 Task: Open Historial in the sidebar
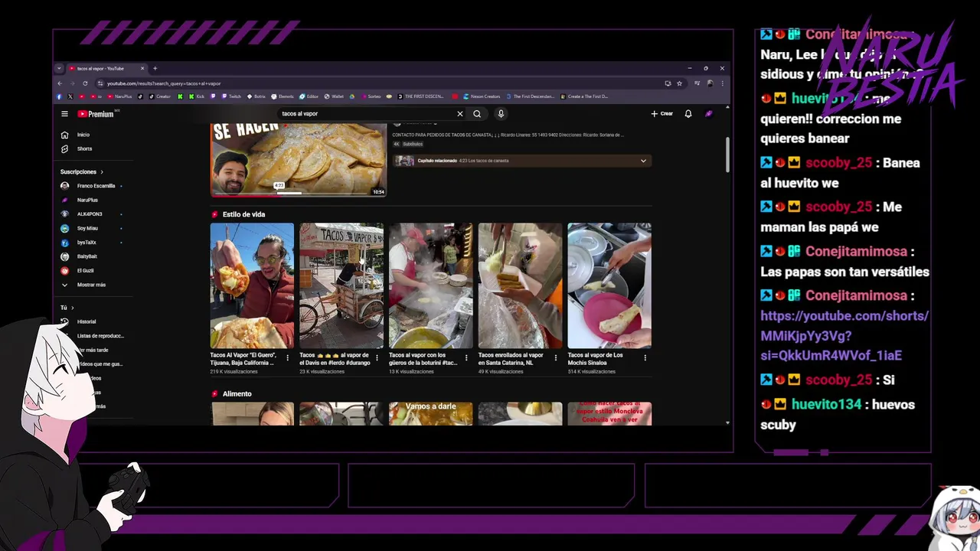(x=79, y=321)
